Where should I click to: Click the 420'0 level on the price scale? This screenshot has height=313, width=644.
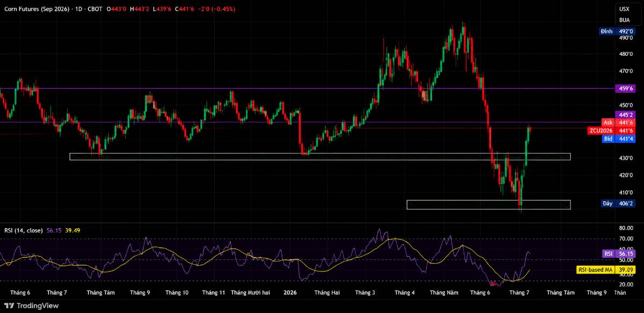point(626,176)
